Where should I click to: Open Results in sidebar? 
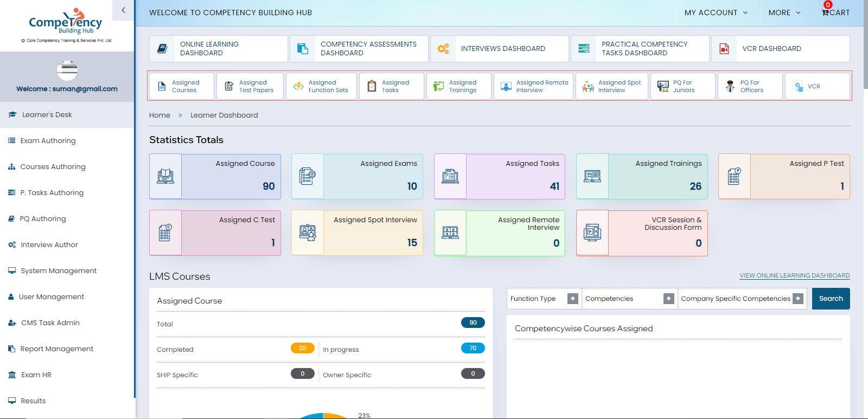(67, 401)
